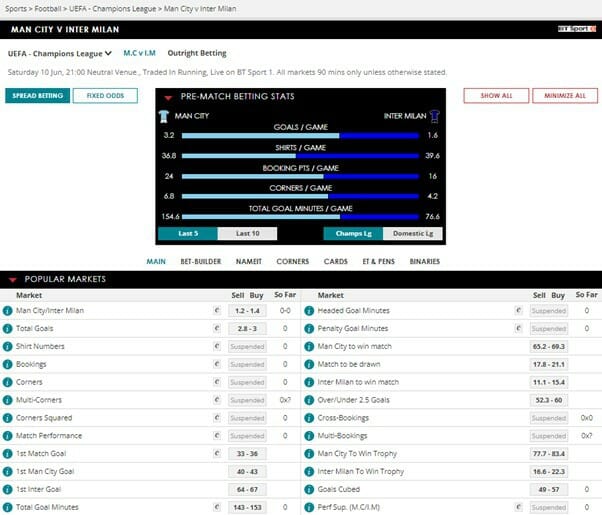The height and width of the screenshot is (515, 602).
Task: Open info icon for Match Performance market
Action: [7, 436]
